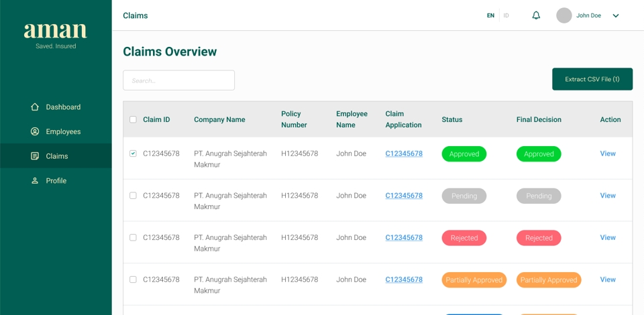This screenshot has width=644, height=315.
Task: Click the Claims title in top bar
Action: click(136, 15)
